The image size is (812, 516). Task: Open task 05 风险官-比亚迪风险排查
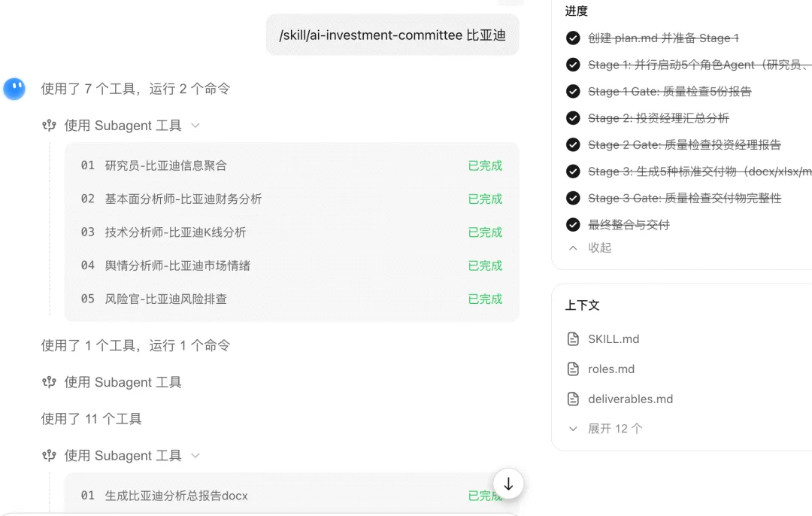click(x=292, y=299)
